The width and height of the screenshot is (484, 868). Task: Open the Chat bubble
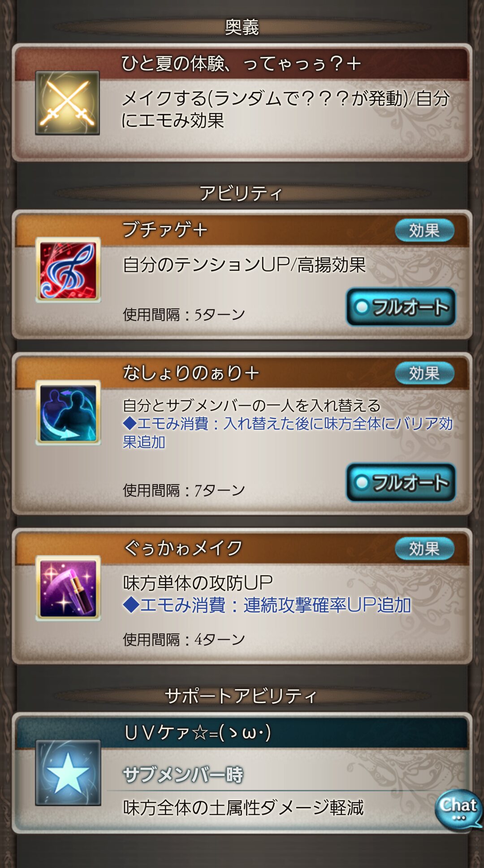(x=458, y=810)
